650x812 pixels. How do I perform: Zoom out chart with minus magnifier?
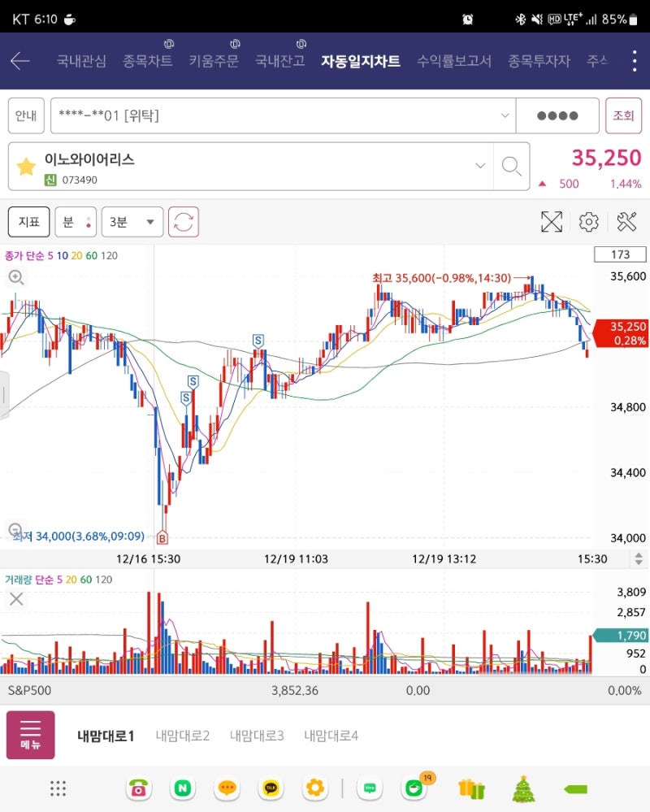[x=15, y=528]
